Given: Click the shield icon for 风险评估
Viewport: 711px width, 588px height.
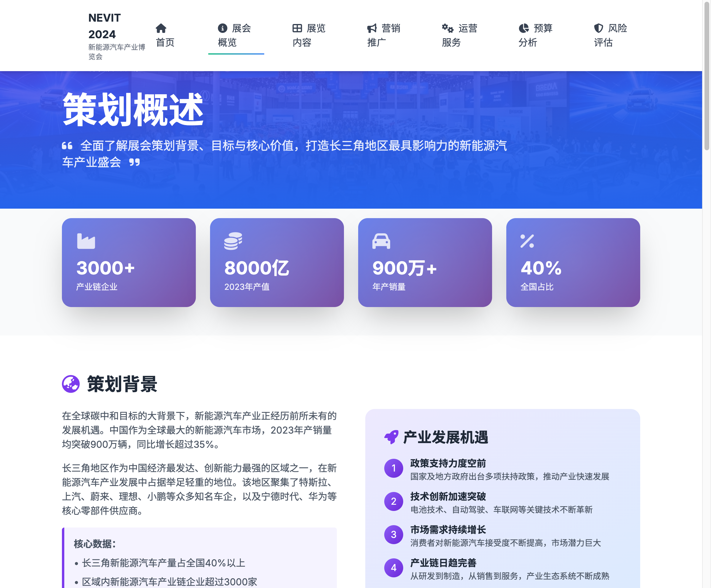Looking at the screenshot, I should pos(598,28).
